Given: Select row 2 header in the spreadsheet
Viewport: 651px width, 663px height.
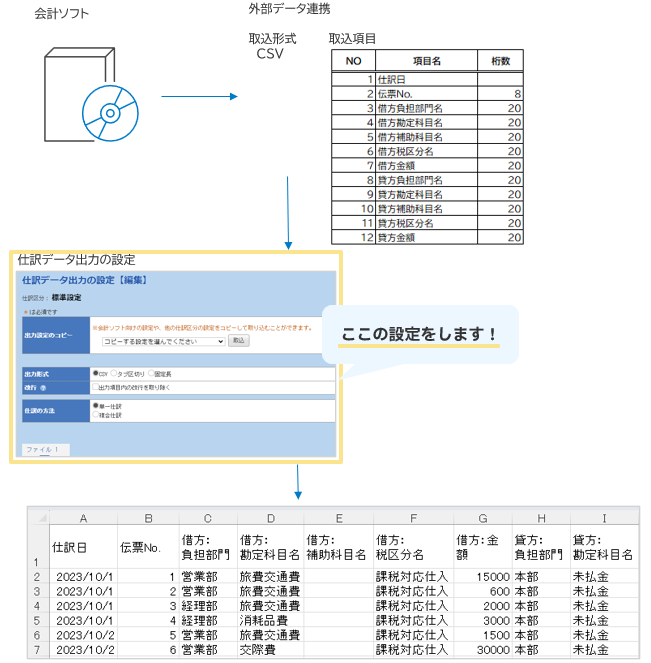Looking at the screenshot, I should 37,577.
